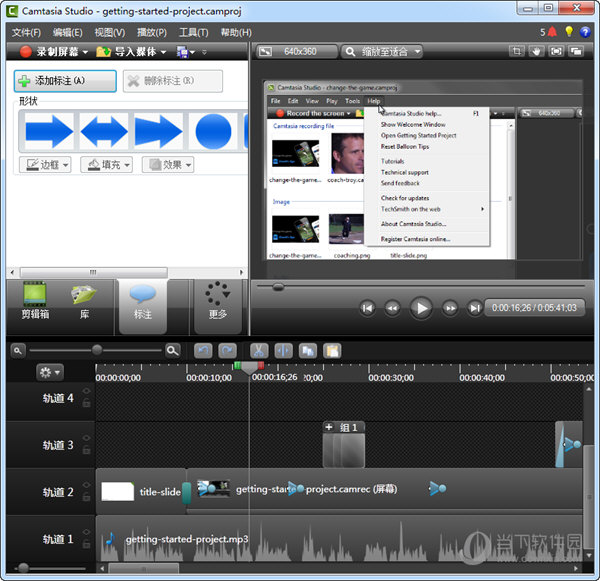
Task: Open the Tools (工具) menu
Action: click(194, 33)
